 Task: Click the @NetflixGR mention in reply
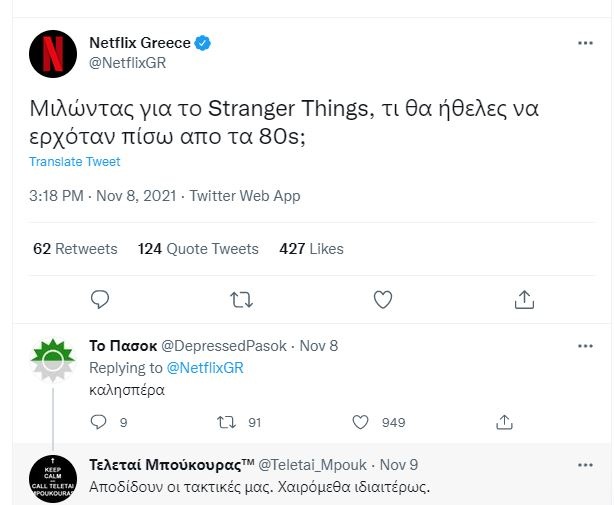[x=204, y=368]
